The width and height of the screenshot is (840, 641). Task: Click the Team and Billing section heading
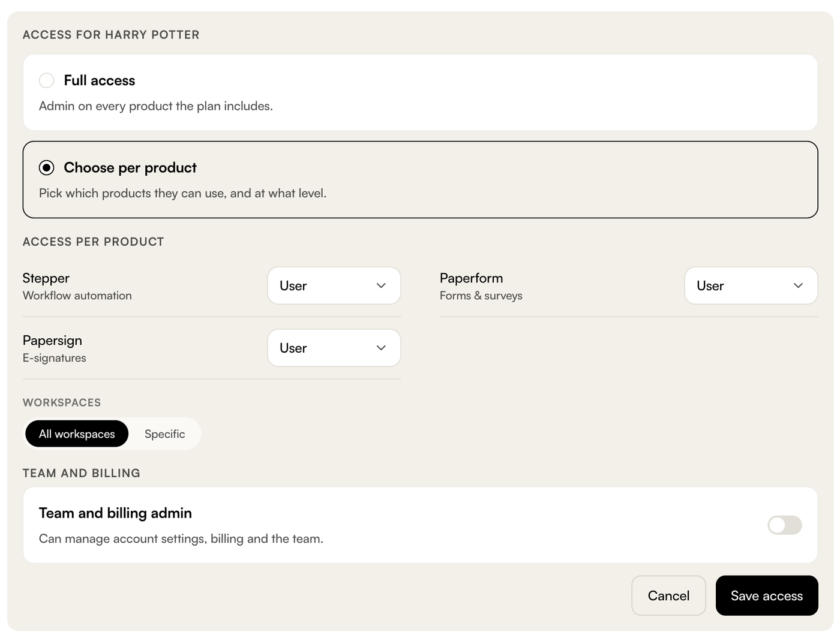pyautogui.click(x=82, y=473)
